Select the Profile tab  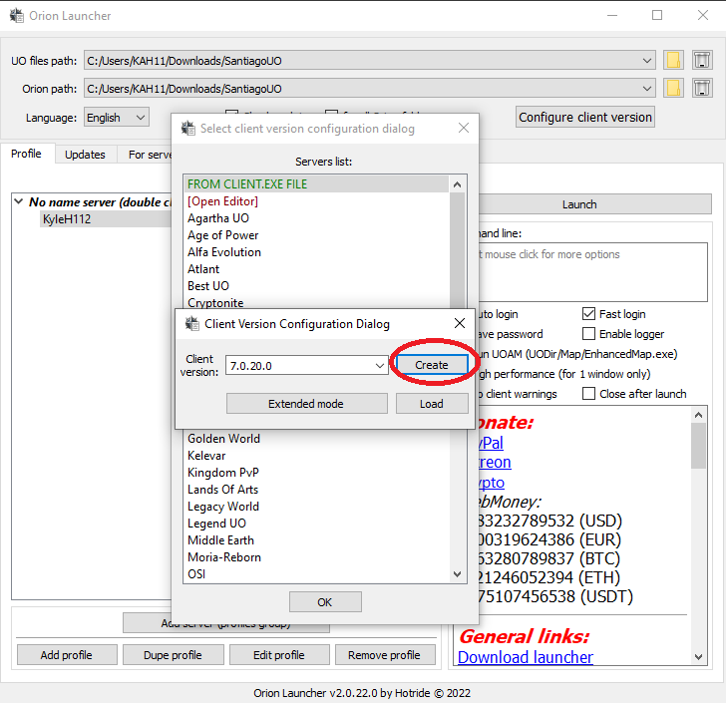tap(26, 155)
